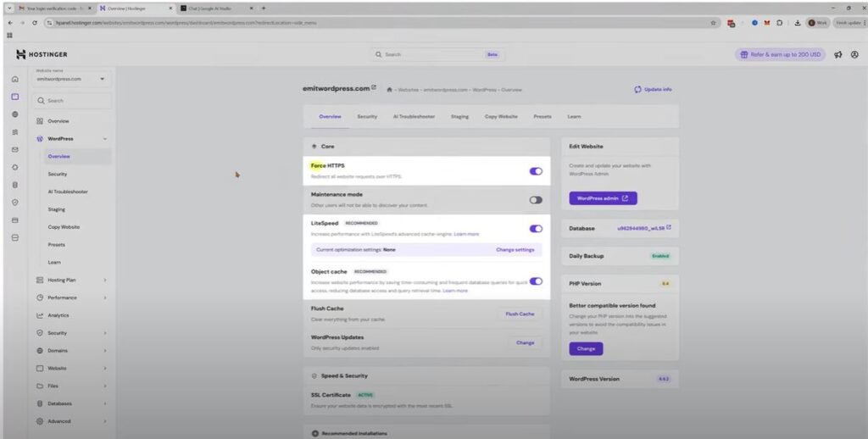868x439 pixels.
Task: Click the Hostinger logo
Action: (x=42, y=54)
